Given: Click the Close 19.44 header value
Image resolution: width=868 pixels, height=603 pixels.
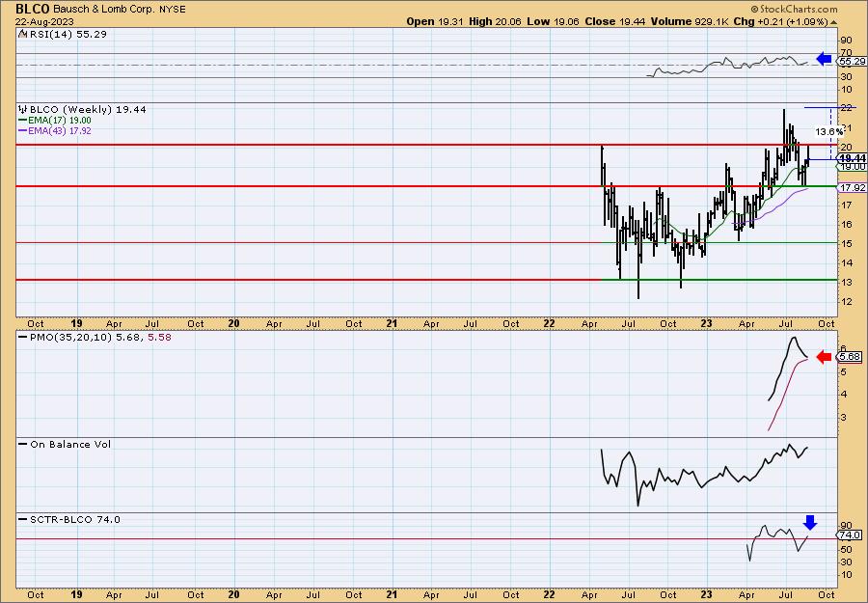Looking at the screenshot, I should pyautogui.click(x=614, y=21).
